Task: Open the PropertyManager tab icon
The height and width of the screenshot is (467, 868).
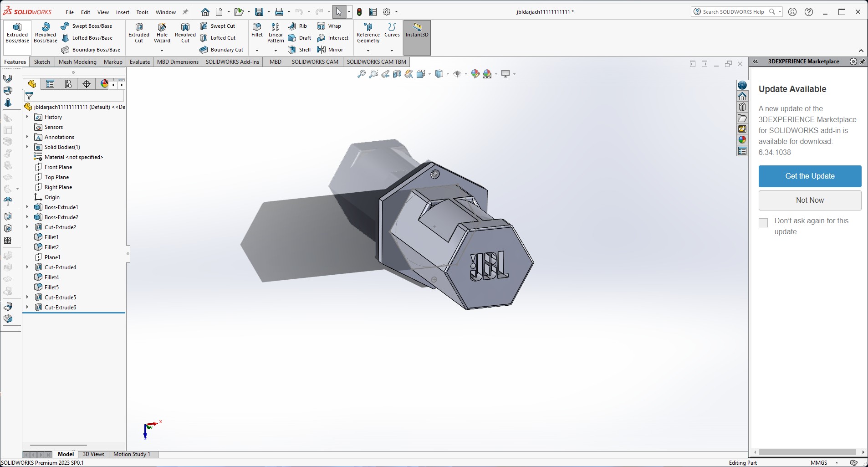Action: (x=50, y=84)
